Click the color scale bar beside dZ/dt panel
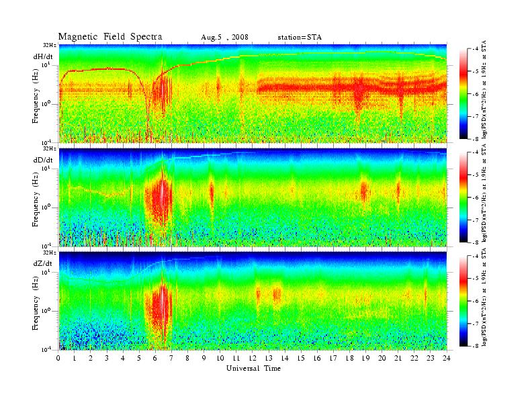The image size is (532, 411). click(463, 301)
